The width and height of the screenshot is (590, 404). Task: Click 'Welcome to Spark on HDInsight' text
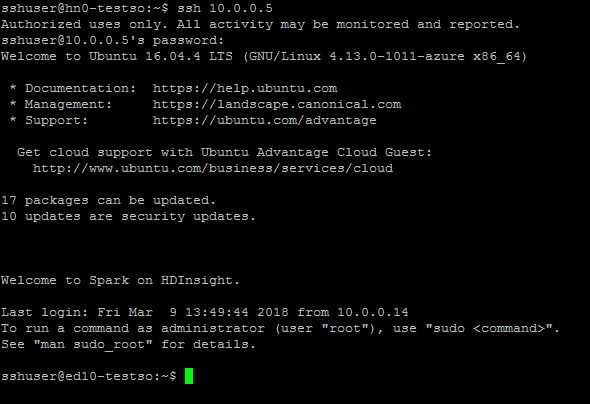point(120,280)
